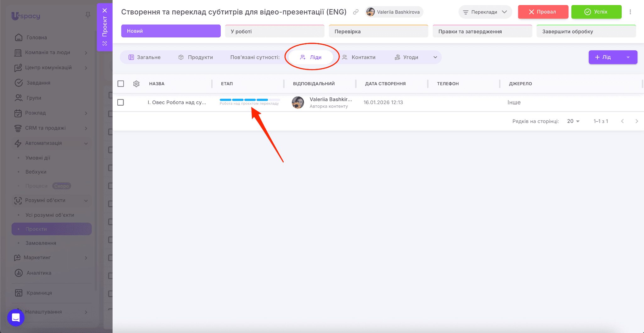Open the Переклади funnel dropdown
Image resolution: width=644 pixels, height=333 pixels.
(x=485, y=12)
